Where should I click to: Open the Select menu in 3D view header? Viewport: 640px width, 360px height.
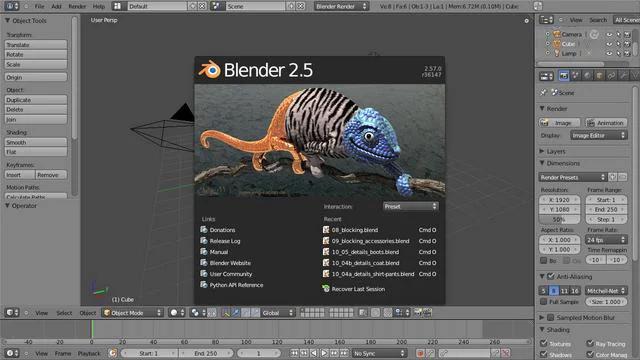pyautogui.click(x=64, y=313)
